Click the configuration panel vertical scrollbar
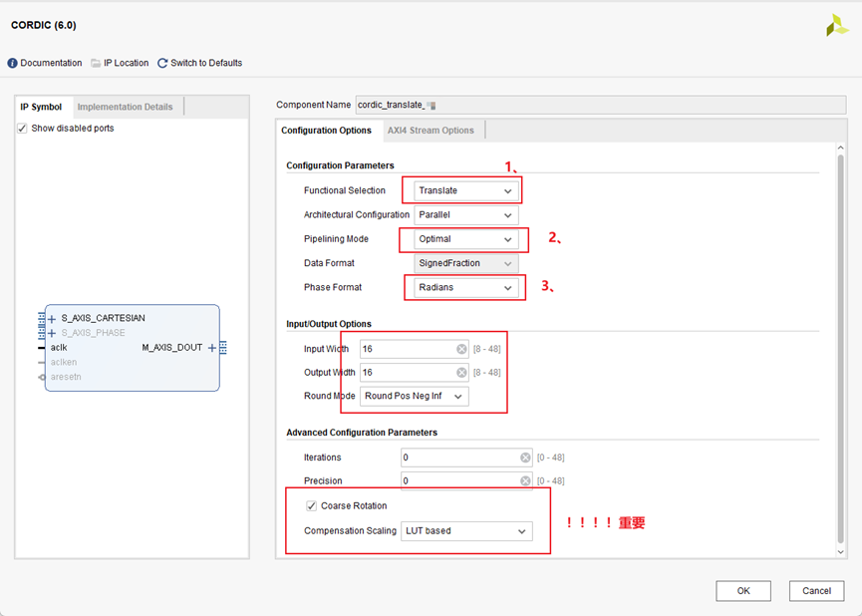Image resolution: width=862 pixels, height=616 pixels. [840, 349]
